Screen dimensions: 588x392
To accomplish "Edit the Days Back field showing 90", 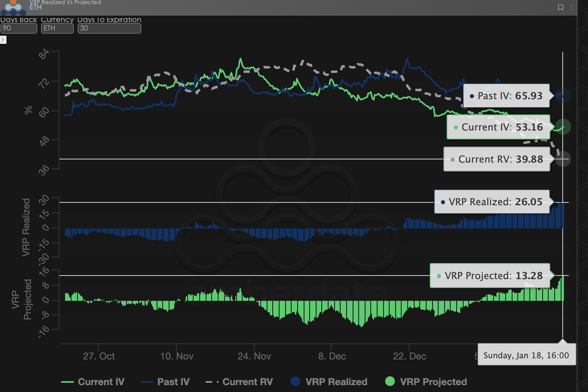I will point(18,28).
